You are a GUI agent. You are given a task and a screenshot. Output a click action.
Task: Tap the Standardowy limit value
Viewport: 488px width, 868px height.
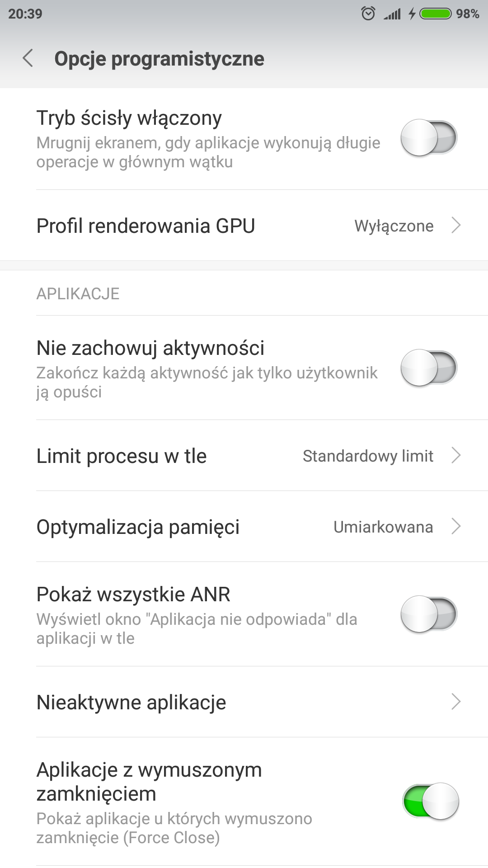click(368, 456)
